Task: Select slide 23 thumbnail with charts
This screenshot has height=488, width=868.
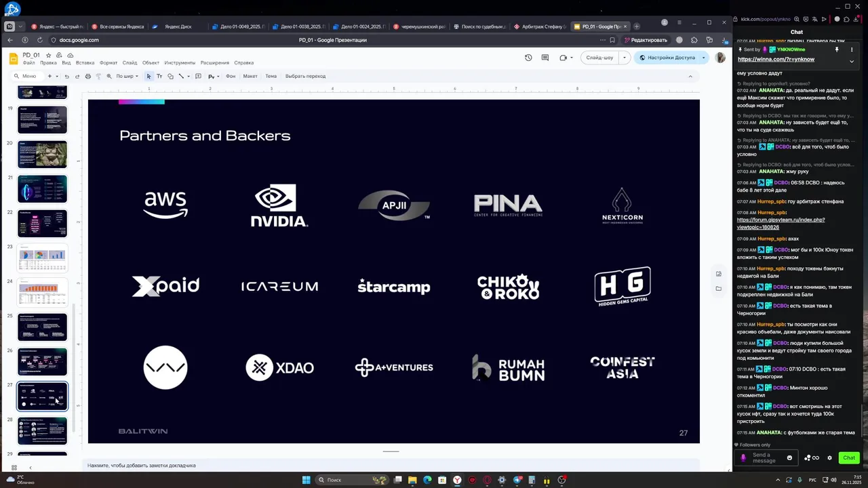Action: [x=42, y=258]
